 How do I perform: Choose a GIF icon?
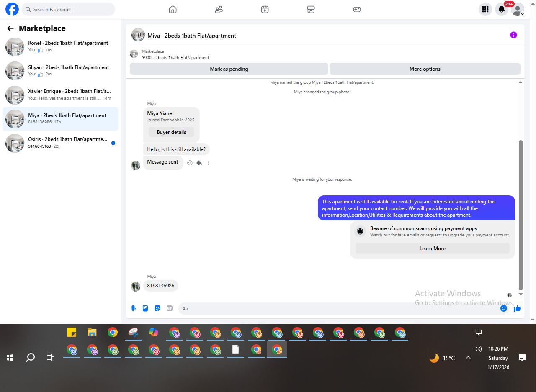tap(170, 308)
